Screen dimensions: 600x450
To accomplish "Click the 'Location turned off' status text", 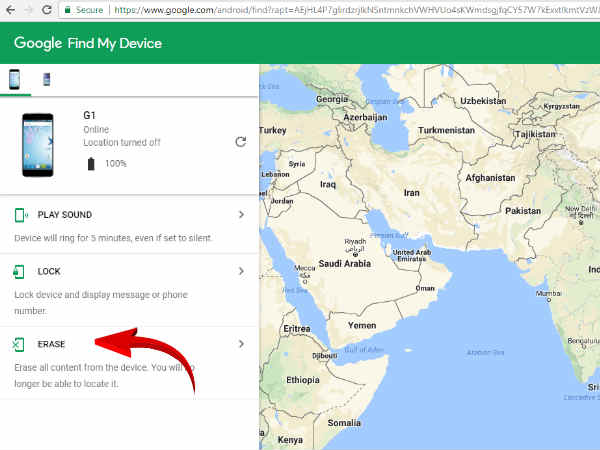I will (x=122, y=143).
